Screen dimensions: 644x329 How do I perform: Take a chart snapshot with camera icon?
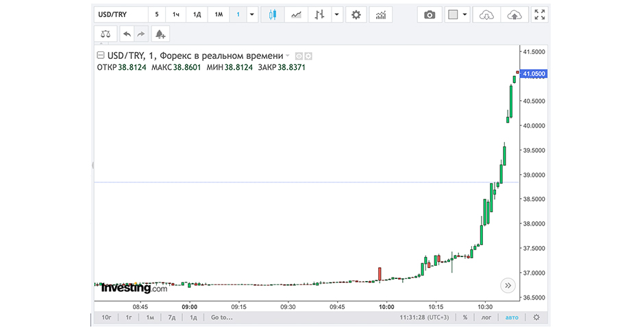tap(430, 15)
